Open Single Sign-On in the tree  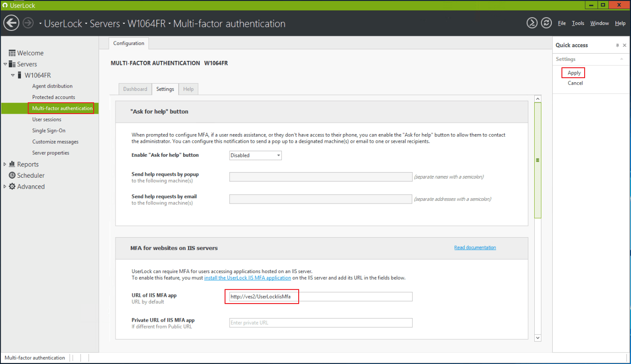(x=49, y=130)
